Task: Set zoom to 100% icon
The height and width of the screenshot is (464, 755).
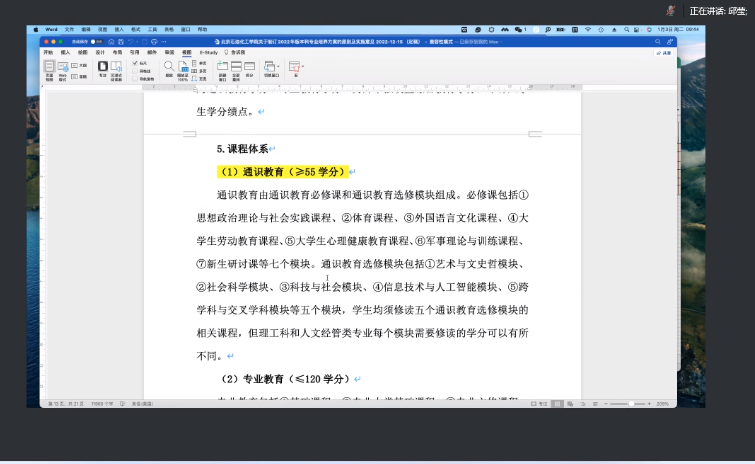Action: (182, 68)
